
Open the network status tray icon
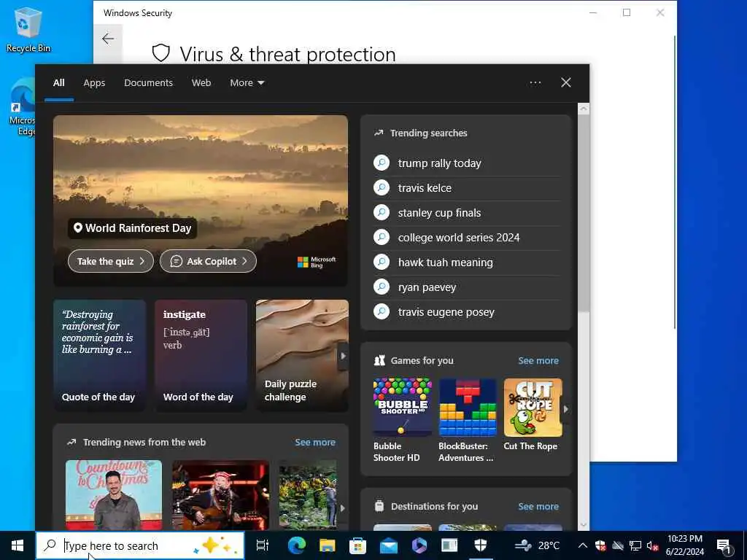(635, 545)
